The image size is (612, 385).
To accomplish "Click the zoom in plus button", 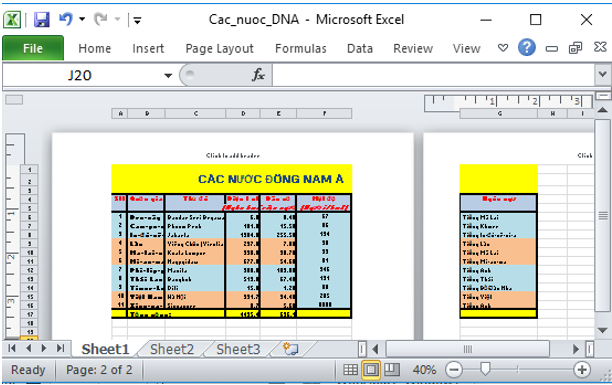I will point(582,370).
